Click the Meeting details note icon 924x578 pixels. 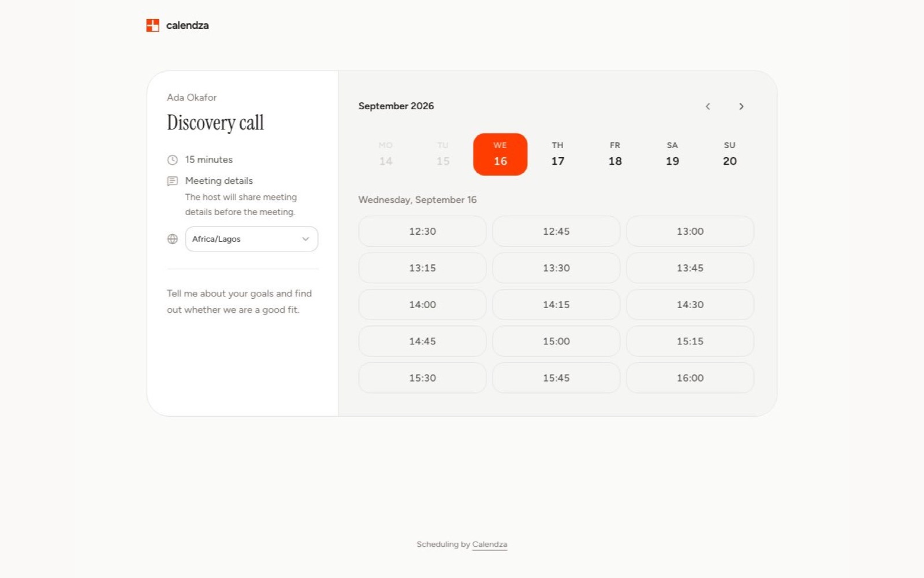[172, 181]
